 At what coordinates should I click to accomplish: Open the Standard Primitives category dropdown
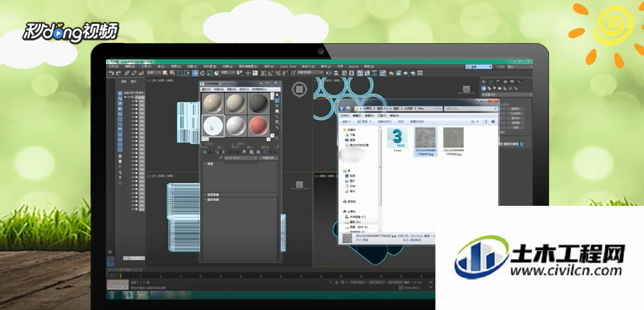pos(507,95)
